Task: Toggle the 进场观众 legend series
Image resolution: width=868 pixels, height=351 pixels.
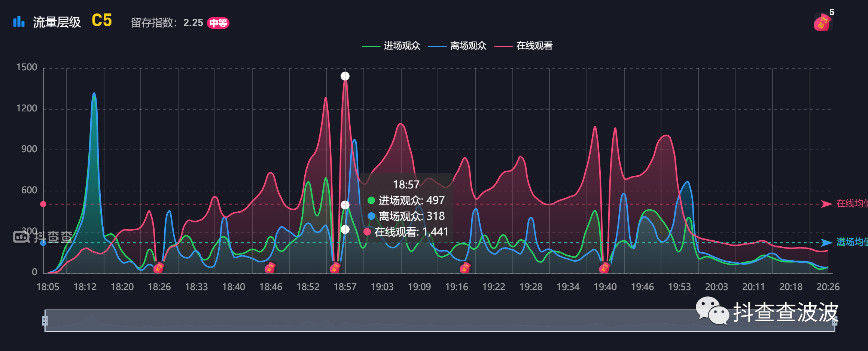Action: 391,46
